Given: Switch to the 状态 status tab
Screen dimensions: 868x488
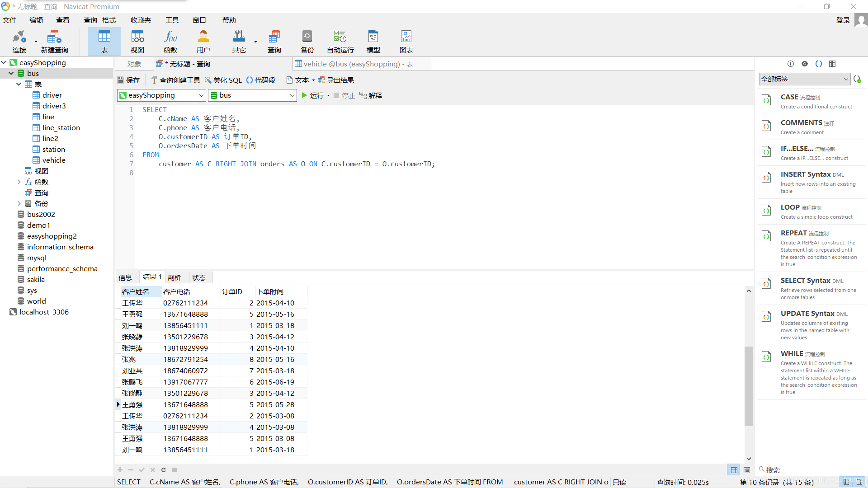Looking at the screenshot, I should tap(199, 277).
